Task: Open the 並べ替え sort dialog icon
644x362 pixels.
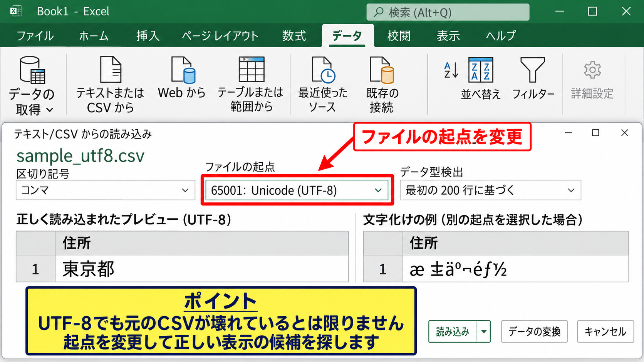Action: pos(481,70)
